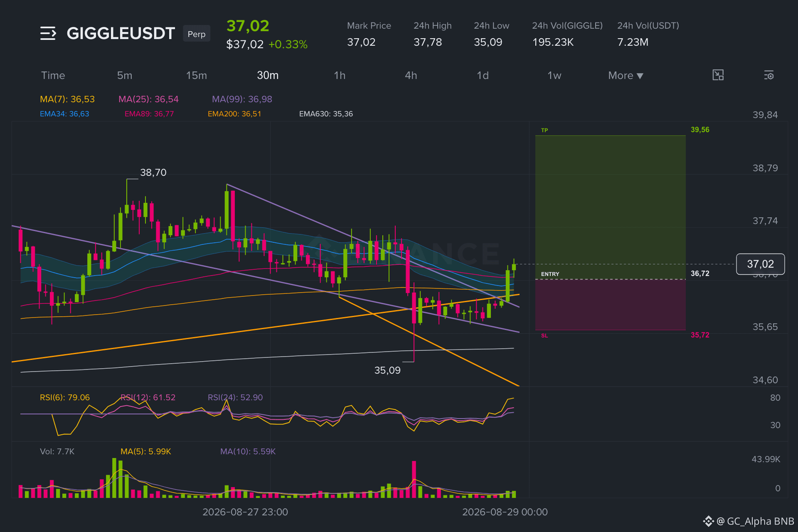
Task: Click the 24h High value 37,78
Action: (428, 42)
